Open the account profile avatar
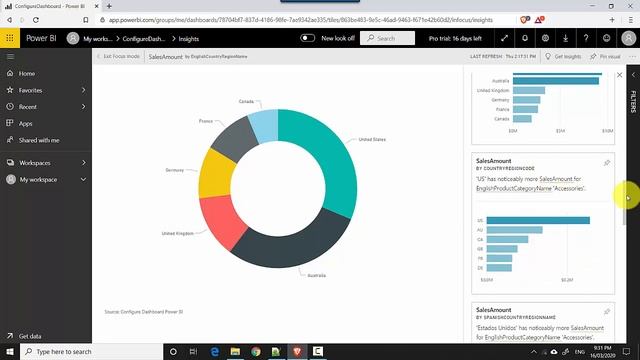 tap(629, 38)
